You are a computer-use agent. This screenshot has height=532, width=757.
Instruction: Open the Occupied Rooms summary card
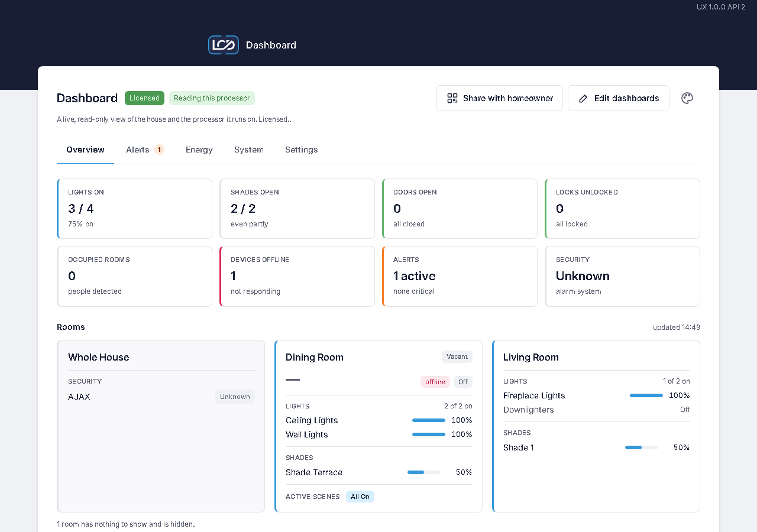(134, 276)
